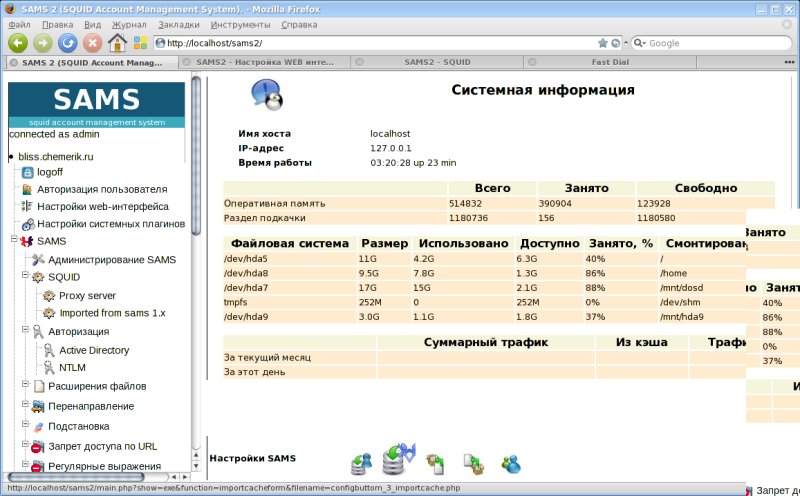The width and height of the screenshot is (800, 496).
Task: Reload the page with the blue refresh icon
Action: pyautogui.click(x=67, y=43)
